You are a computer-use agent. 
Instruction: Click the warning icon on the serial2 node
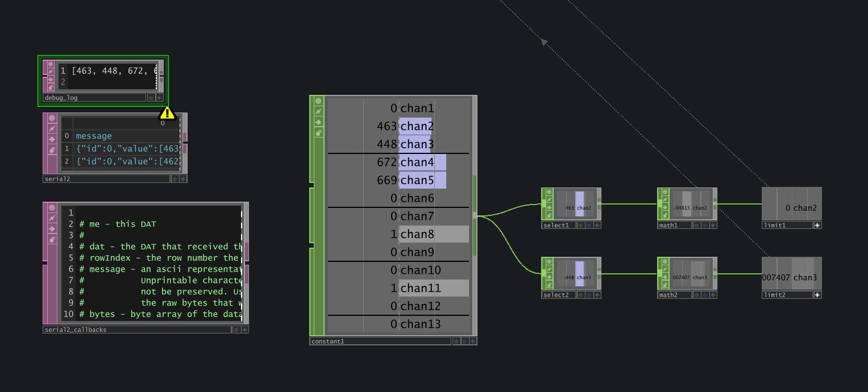pyautogui.click(x=167, y=112)
